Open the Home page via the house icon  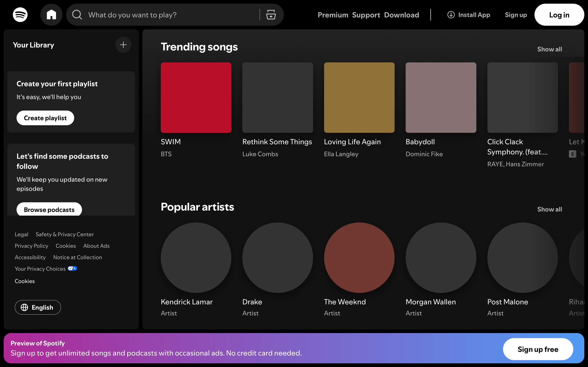(51, 14)
